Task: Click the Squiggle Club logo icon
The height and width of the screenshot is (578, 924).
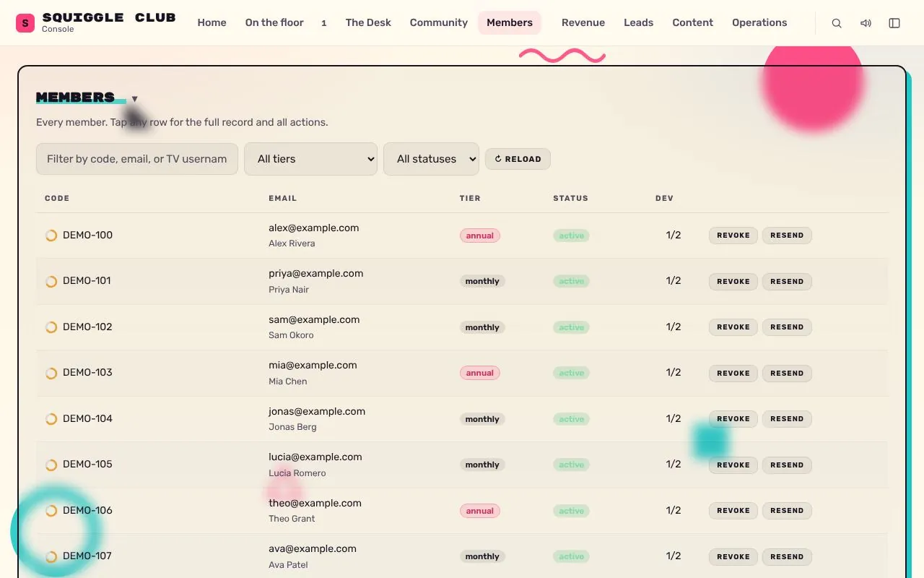Action: (25, 23)
